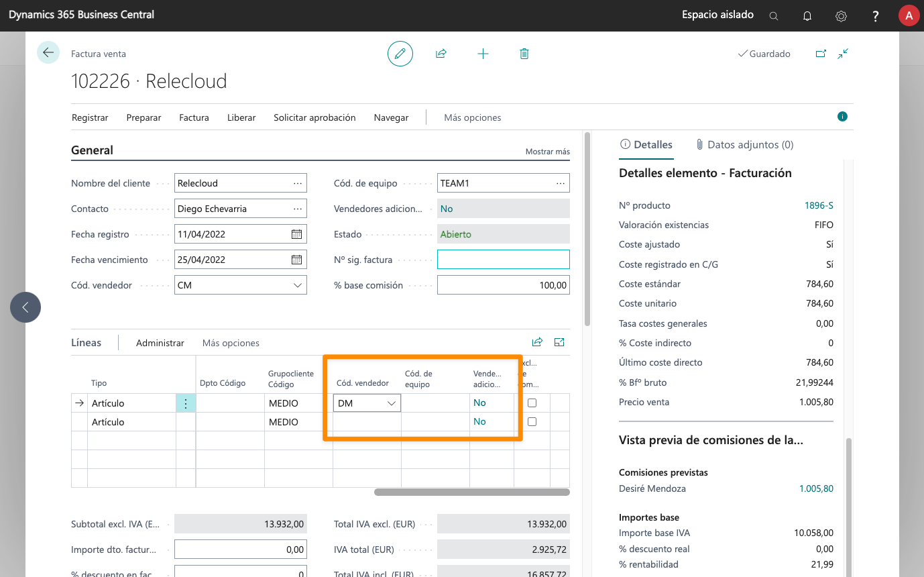Delete the invoice with the trash icon
The image size is (924, 577).
click(x=524, y=54)
